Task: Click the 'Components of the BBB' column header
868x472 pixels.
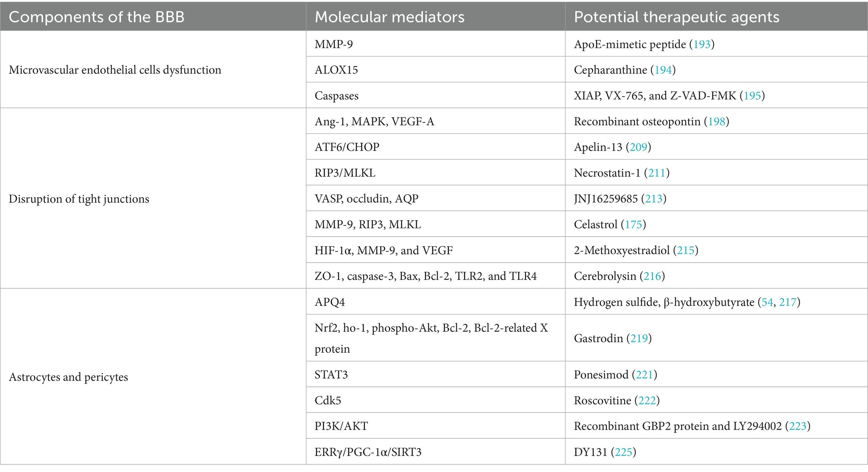Action: [x=97, y=17]
